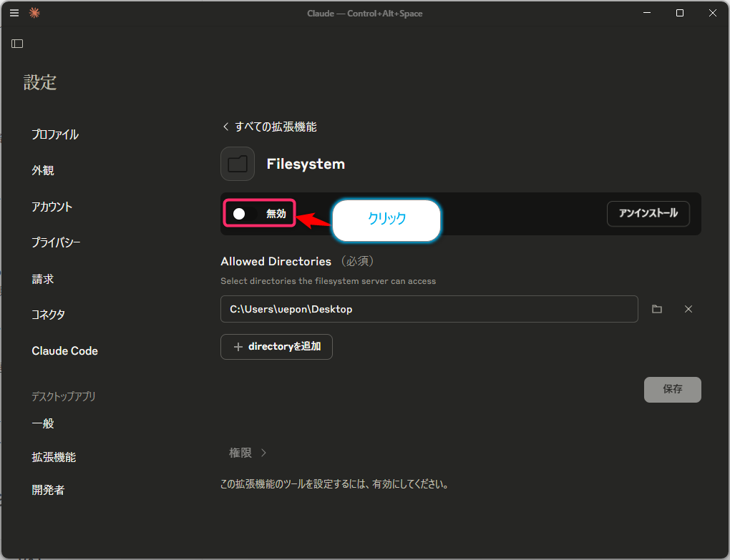Open 外観 settings
Viewport: 730px width, 560px height.
point(43,170)
